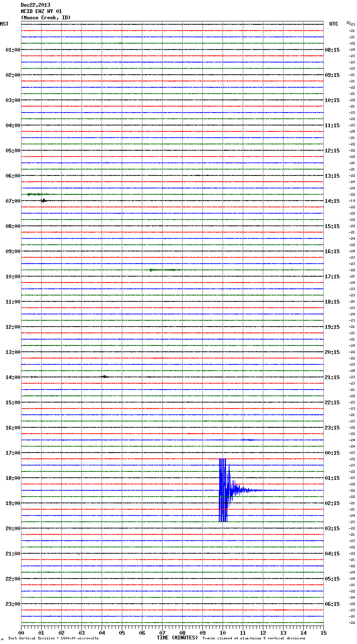
Task: Select the "07:00" MST time label
Action: pyautogui.click(x=13, y=201)
